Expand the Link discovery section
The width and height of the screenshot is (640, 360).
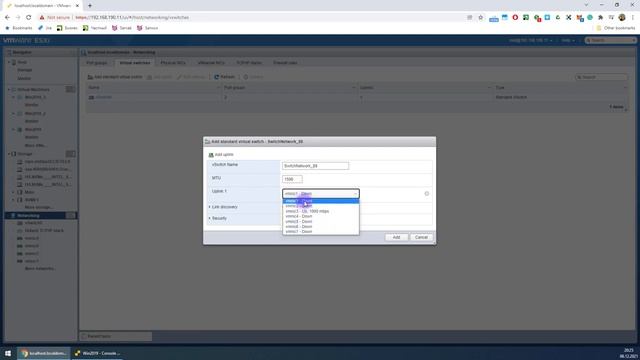point(223,207)
